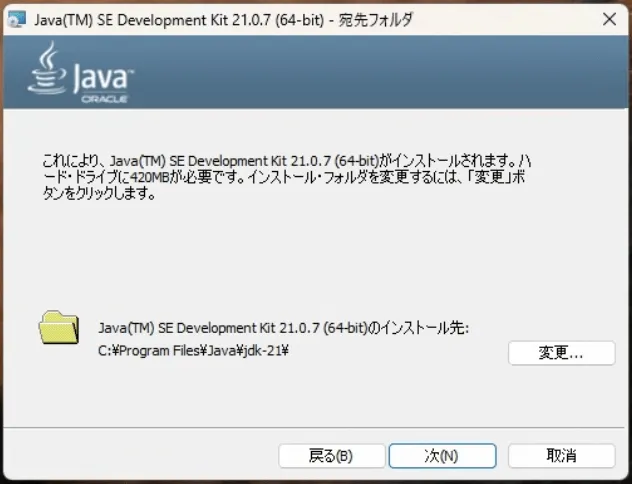Click the installer icon in the title bar
Screen dimensions: 632x484
coord(17,19)
